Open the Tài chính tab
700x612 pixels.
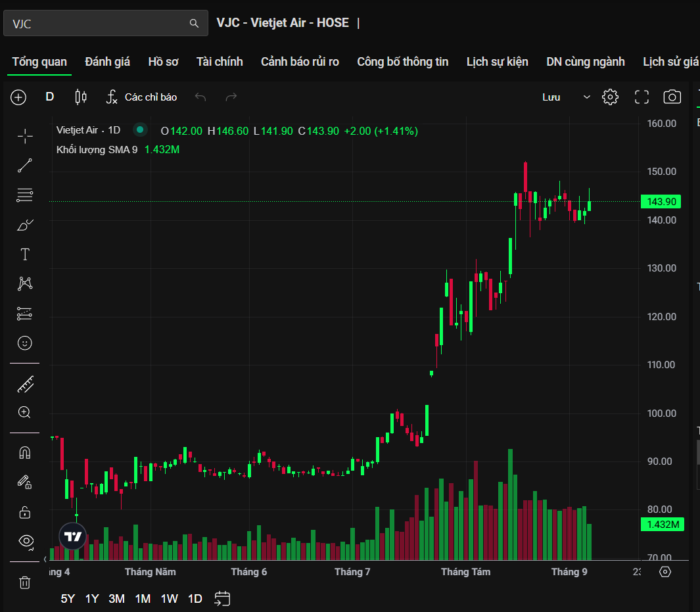tap(220, 62)
